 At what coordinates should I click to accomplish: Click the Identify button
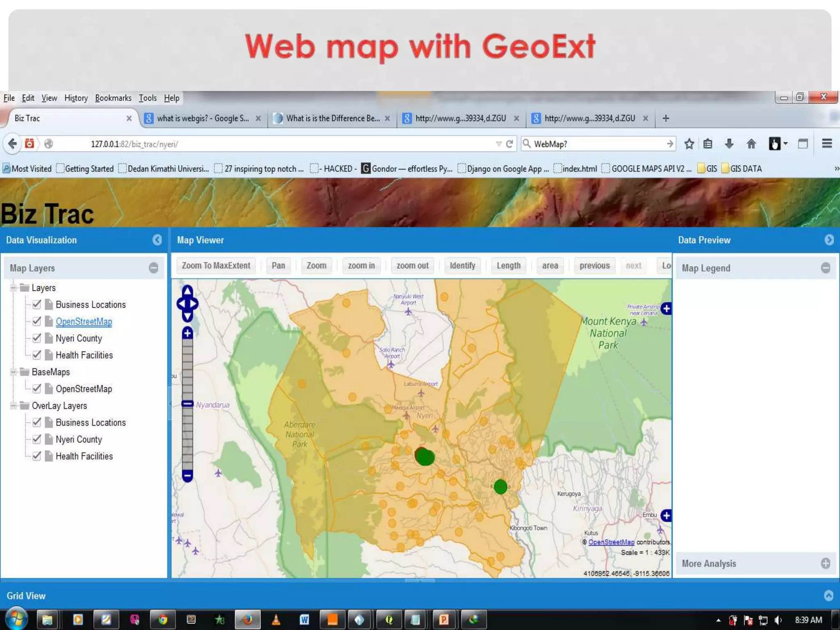pyautogui.click(x=462, y=266)
